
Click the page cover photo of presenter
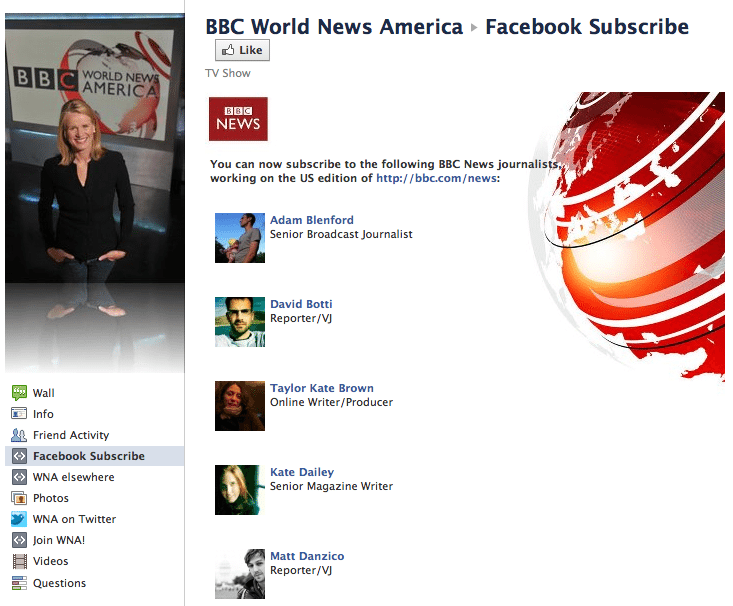tap(95, 193)
